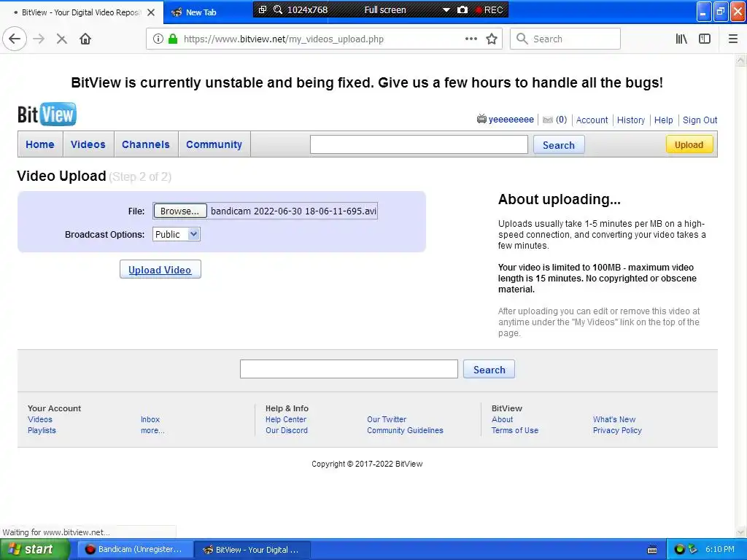
Task: Click page scrollbar up arrow
Action: 741,60
